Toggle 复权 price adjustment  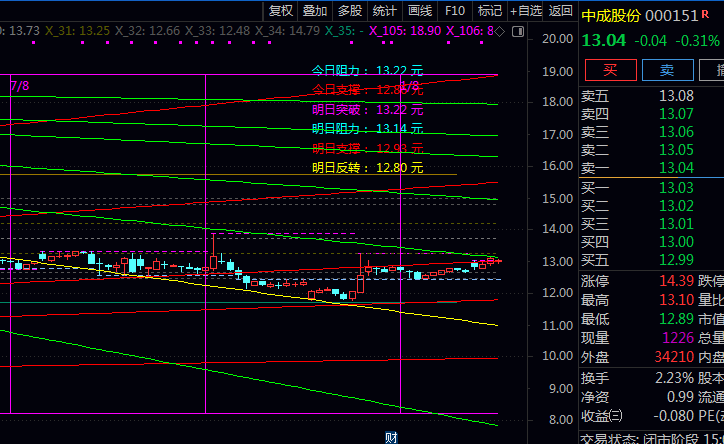tap(281, 11)
